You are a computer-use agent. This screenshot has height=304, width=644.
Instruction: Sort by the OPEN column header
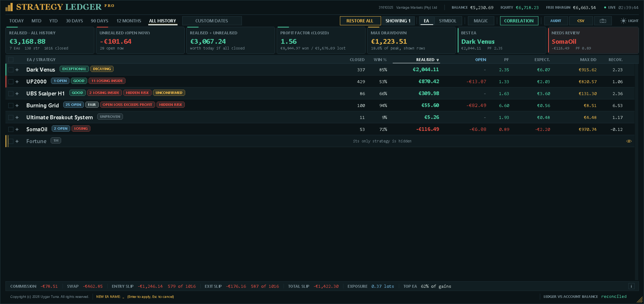click(x=481, y=60)
